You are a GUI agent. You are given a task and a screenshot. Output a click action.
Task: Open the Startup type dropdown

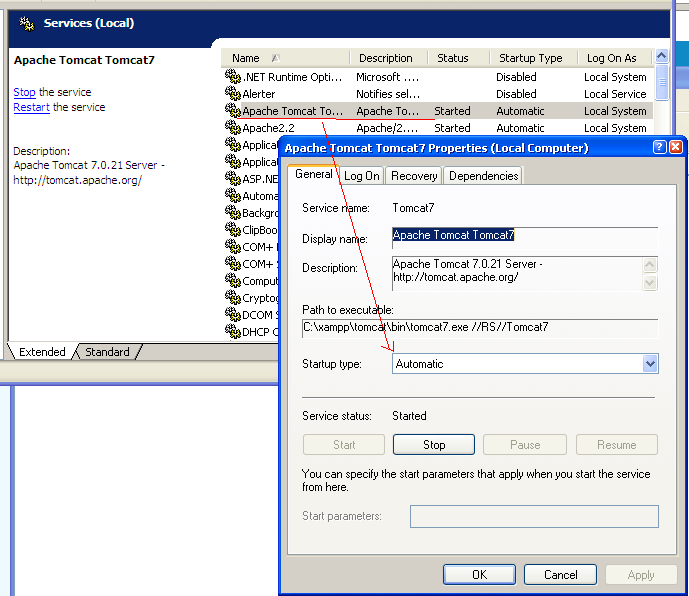(650, 364)
